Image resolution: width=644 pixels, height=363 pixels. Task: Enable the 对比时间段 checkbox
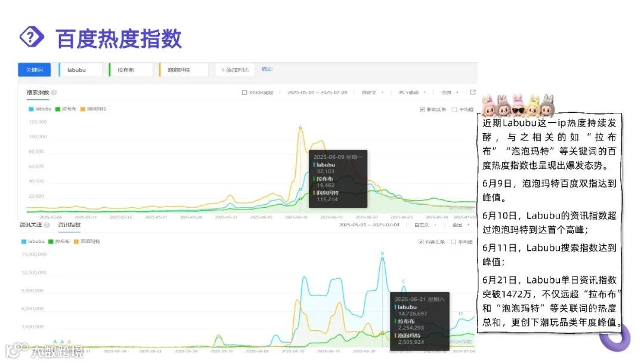coord(245,93)
